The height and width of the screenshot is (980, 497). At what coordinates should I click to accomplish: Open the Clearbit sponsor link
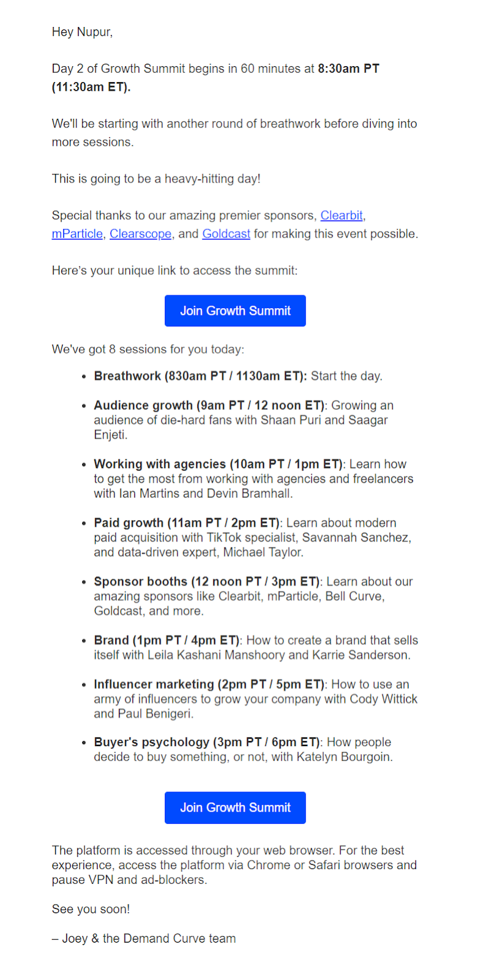[341, 216]
